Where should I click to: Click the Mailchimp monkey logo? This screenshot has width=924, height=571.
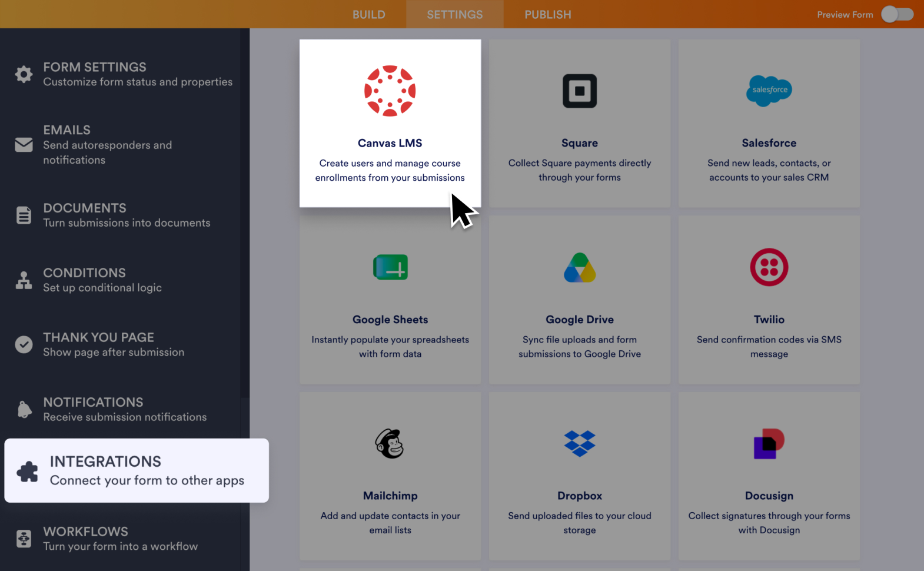[x=390, y=443]
